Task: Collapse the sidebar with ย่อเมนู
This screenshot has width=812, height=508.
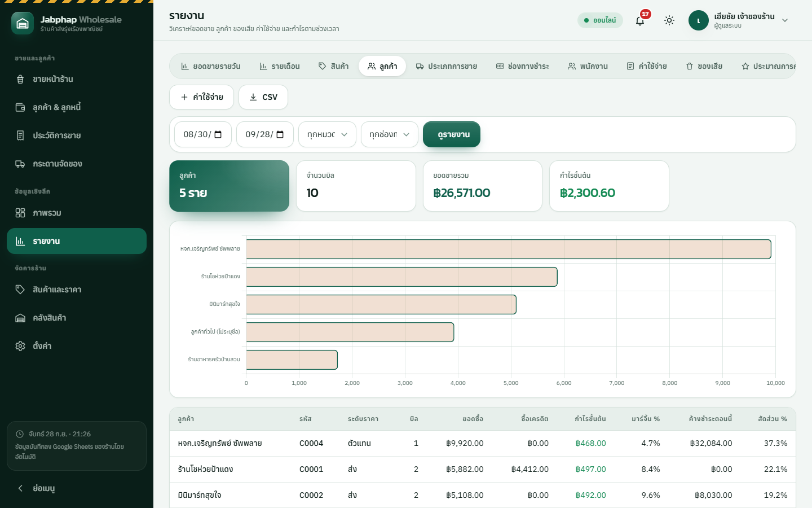Action: [77, 488]
